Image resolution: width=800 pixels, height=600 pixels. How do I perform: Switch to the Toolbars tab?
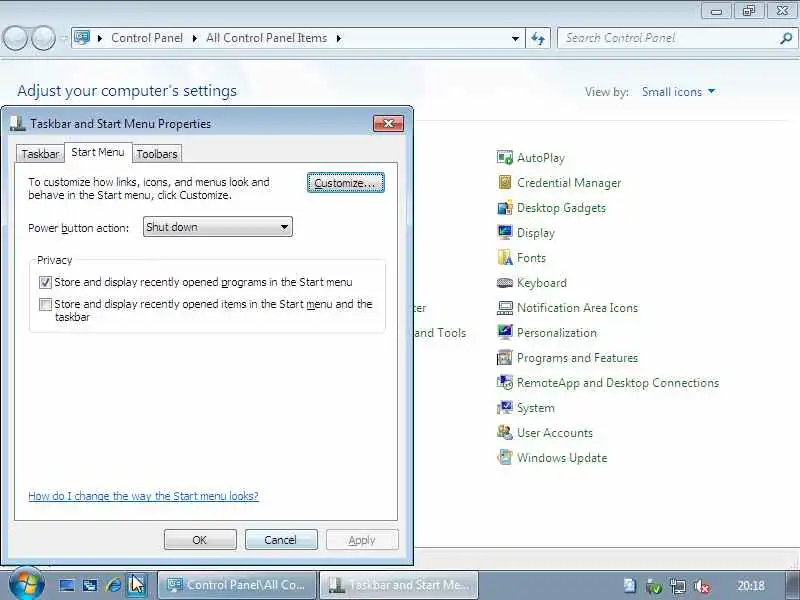[x=157, y=154]
